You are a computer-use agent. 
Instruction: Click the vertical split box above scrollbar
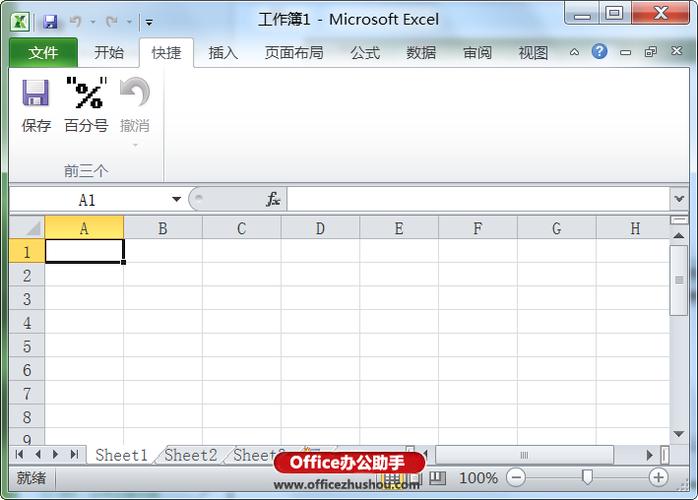679,220
